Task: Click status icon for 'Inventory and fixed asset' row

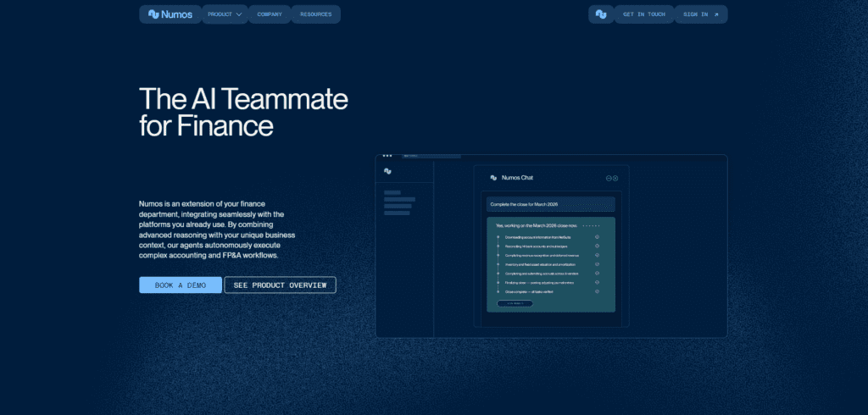Action: pos(598,264)
